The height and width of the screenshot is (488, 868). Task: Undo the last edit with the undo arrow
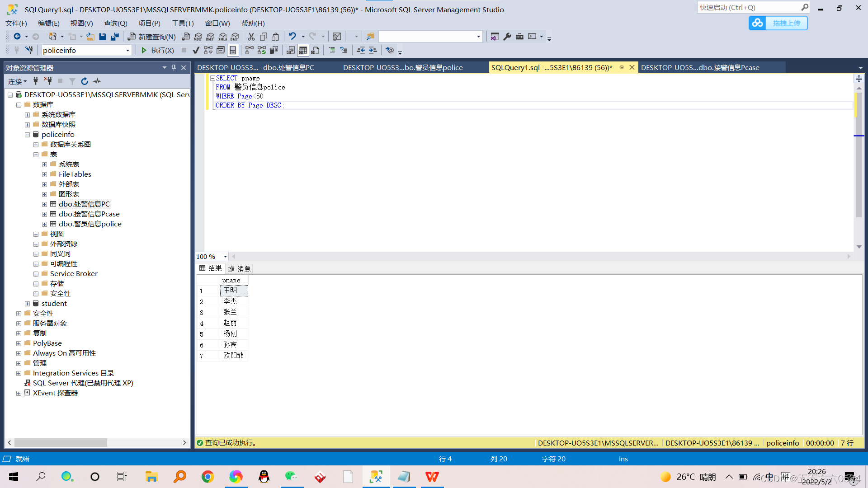pyautogui.click(x=292, y=37)
